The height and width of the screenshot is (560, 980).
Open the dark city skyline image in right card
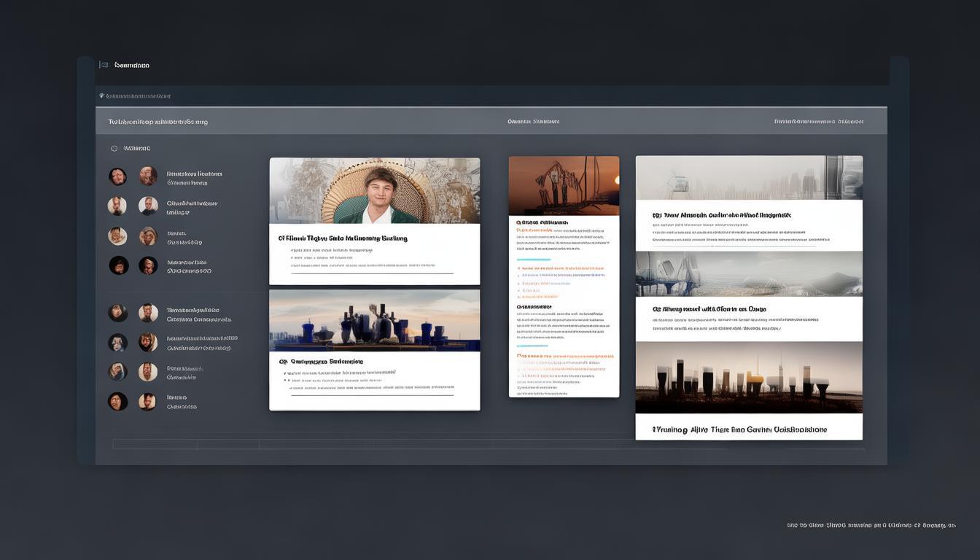point(748,377)
